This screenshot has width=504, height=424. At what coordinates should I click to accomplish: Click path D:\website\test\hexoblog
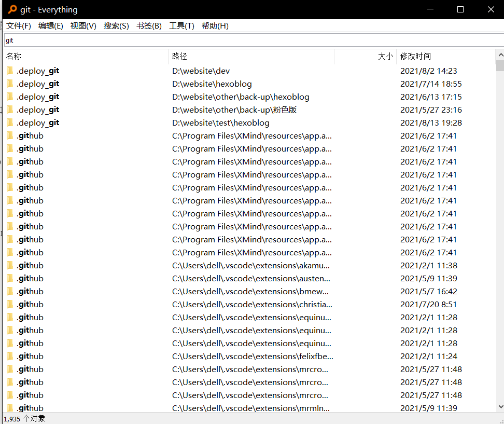(221, 123)
